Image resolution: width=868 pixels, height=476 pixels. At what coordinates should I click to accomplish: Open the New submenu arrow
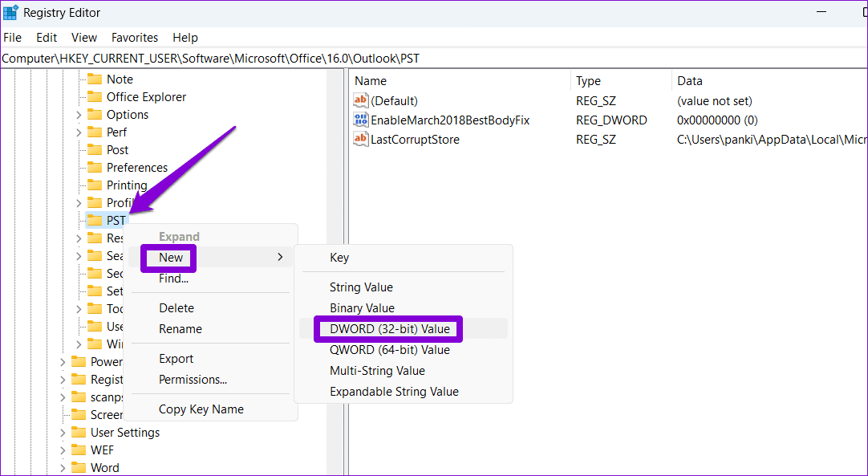279,258
